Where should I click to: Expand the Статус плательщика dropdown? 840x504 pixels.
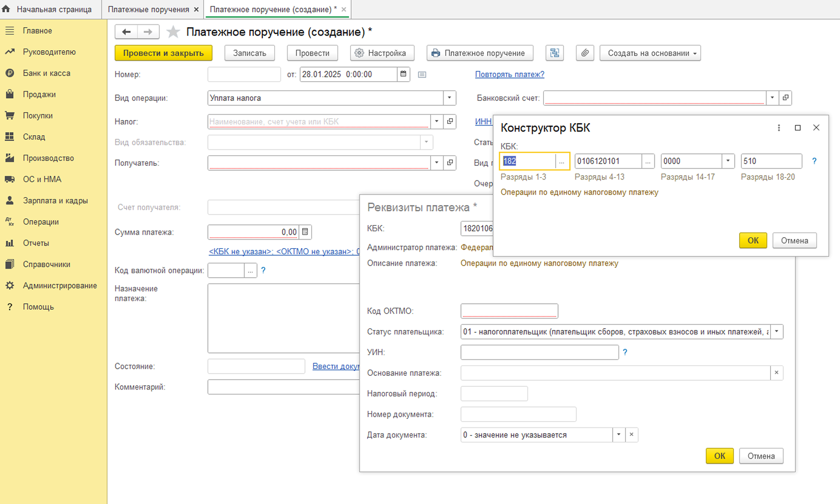coord(777,332)
